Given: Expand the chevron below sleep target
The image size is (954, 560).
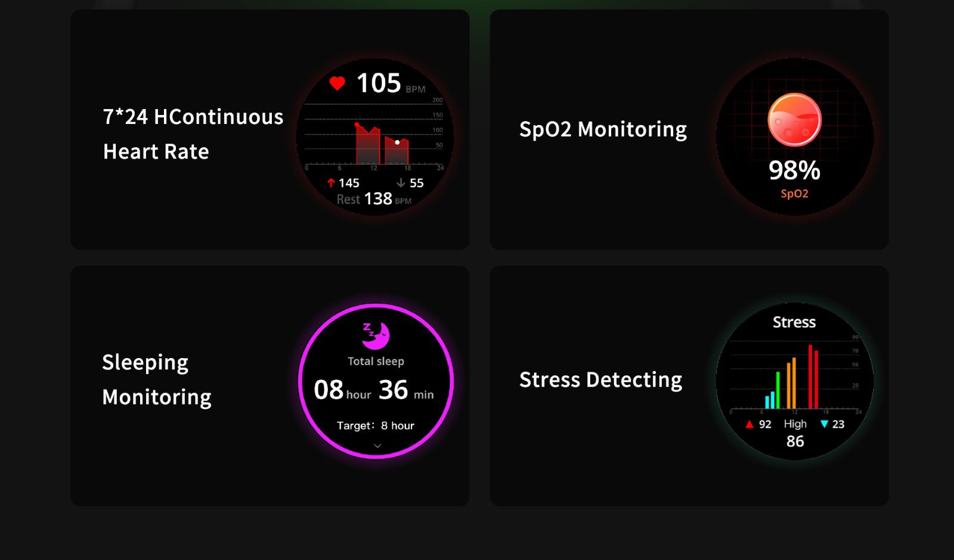Looking at the screenshot, I should [377, 446].
